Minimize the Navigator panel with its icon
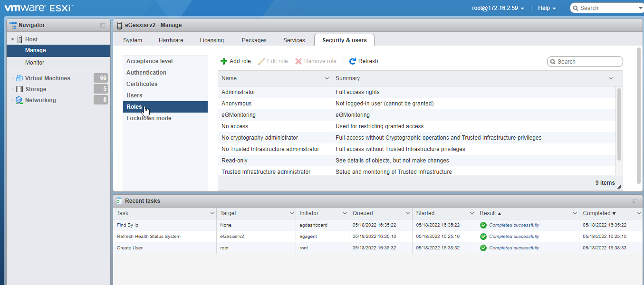 click(103, 26)
